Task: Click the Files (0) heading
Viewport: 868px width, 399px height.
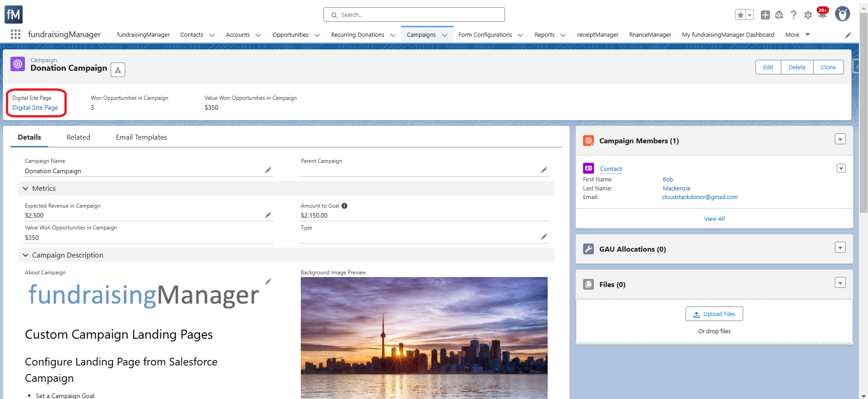Action: tap(612, 284)
